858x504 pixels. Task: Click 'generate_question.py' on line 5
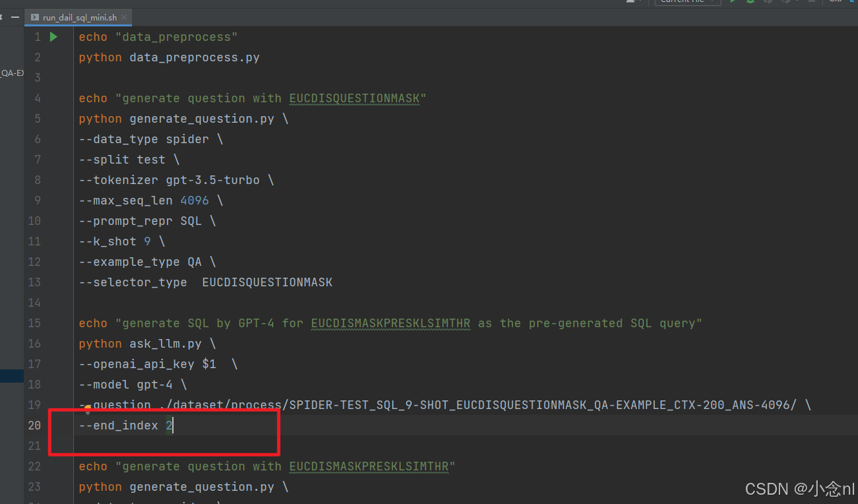tap(202, 119)
